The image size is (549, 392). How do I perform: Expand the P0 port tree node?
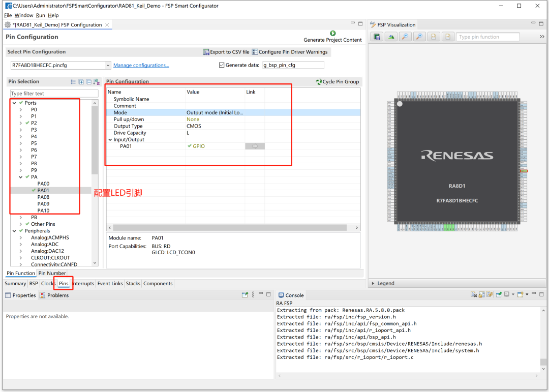(21, 110)
